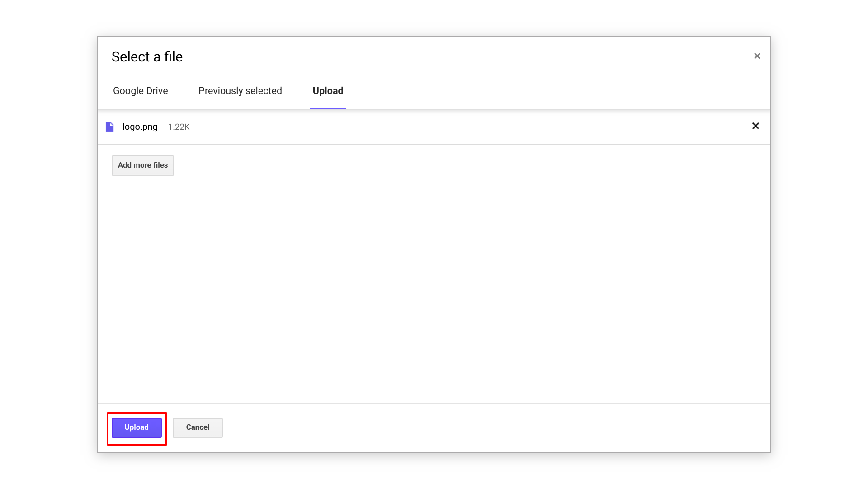Remove logo.png from the upload list
Viewport: 868px width, 488px height.
click(755, 126)
